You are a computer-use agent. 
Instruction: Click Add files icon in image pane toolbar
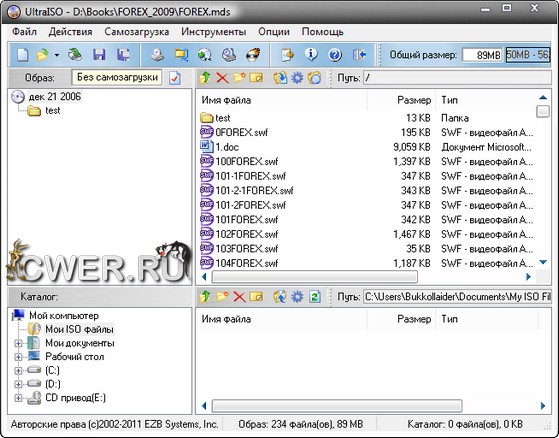tap(280, 78)
